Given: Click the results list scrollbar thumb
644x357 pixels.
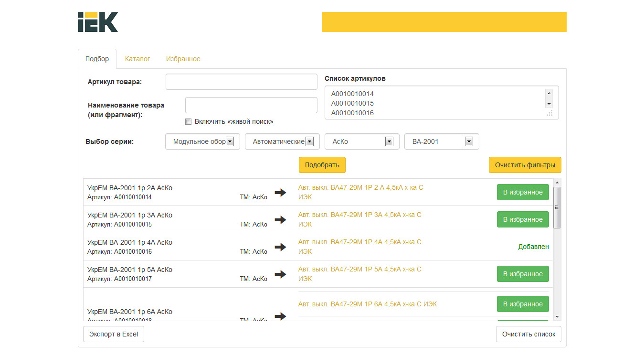Looking at the screenshot, I should 557,207.
